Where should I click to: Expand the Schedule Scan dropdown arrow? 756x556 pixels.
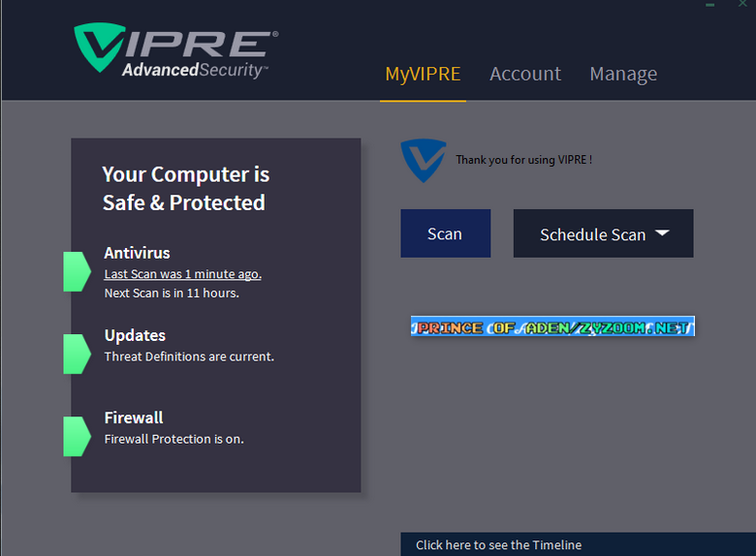[662, 232]
